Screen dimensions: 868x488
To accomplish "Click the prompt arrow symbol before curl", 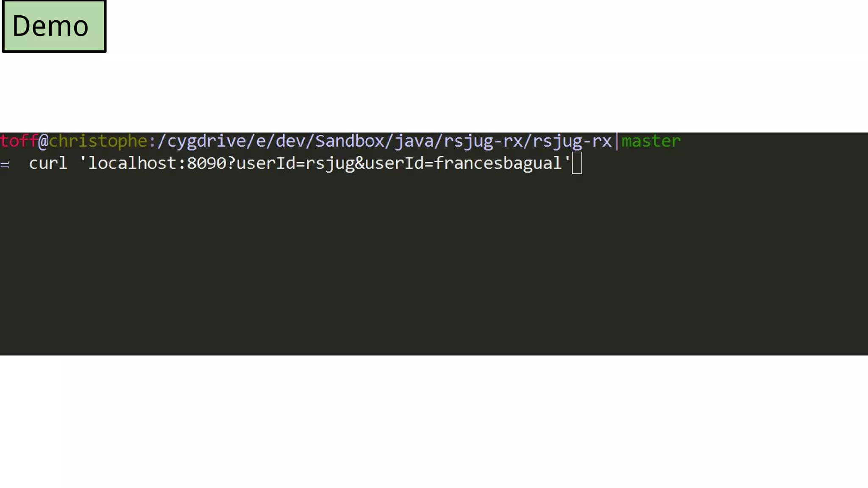I will click(5, 164).
